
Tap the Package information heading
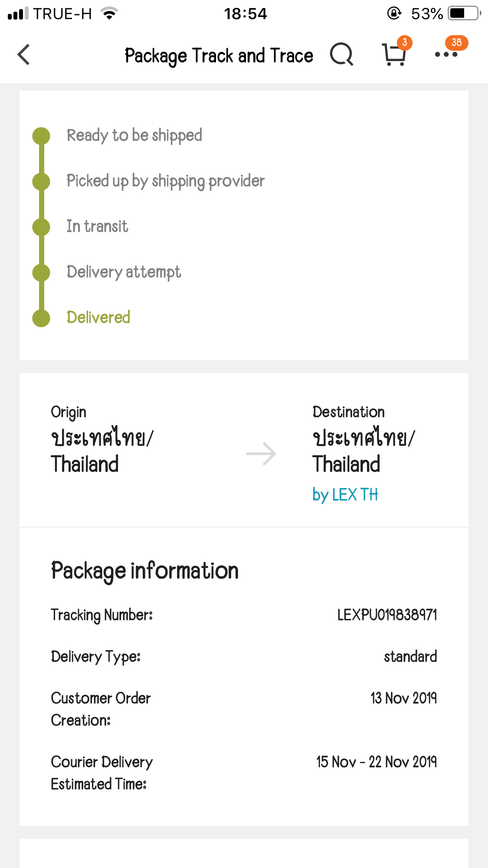145,570
